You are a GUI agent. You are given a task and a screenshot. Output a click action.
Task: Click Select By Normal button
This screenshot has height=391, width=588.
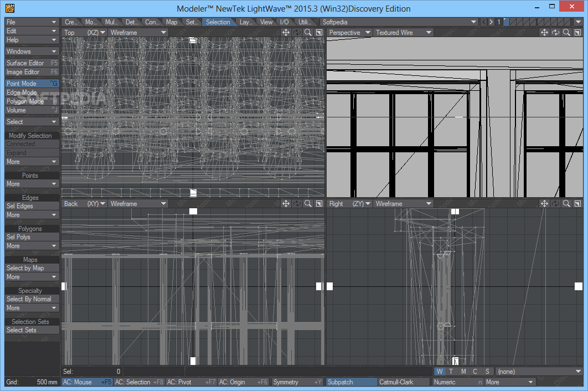pos(32,299)
